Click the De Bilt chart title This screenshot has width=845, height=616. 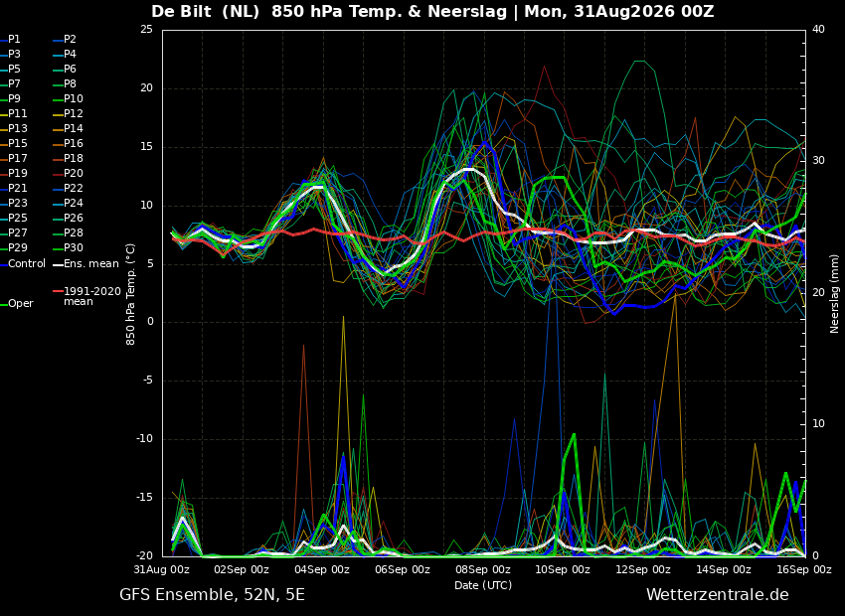[432, 11]
